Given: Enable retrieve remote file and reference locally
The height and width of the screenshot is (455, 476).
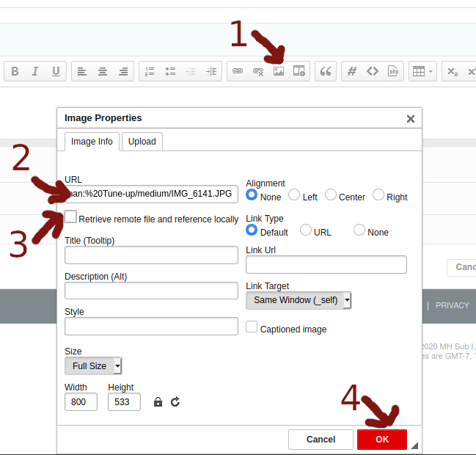Looking at the screenshot, I should pos(70,216).
